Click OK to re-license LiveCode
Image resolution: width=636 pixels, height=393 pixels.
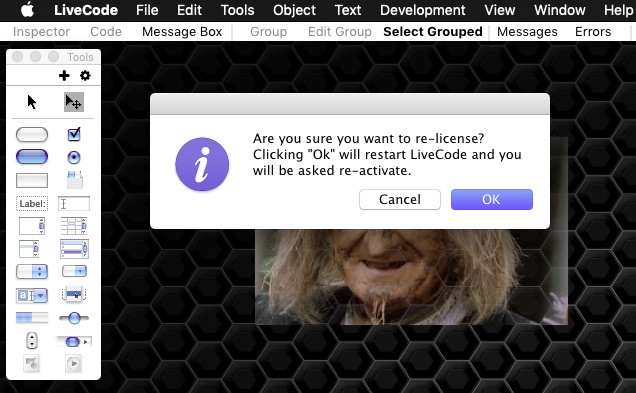pyautogui.click(x=492, y=200)
